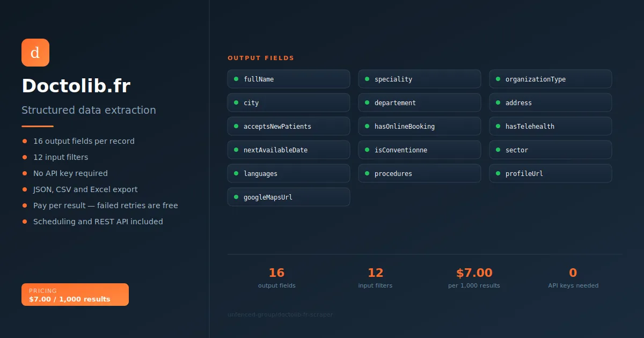Click the '16' output fields statistic
644x338 pixels.
pyautogui.click(x=276, y=273)
